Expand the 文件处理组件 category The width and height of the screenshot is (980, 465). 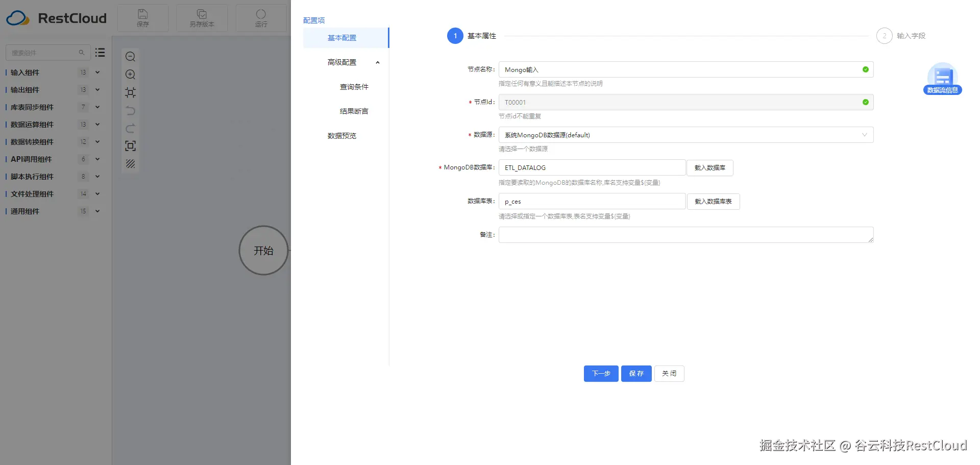click(x=97, y=194)
